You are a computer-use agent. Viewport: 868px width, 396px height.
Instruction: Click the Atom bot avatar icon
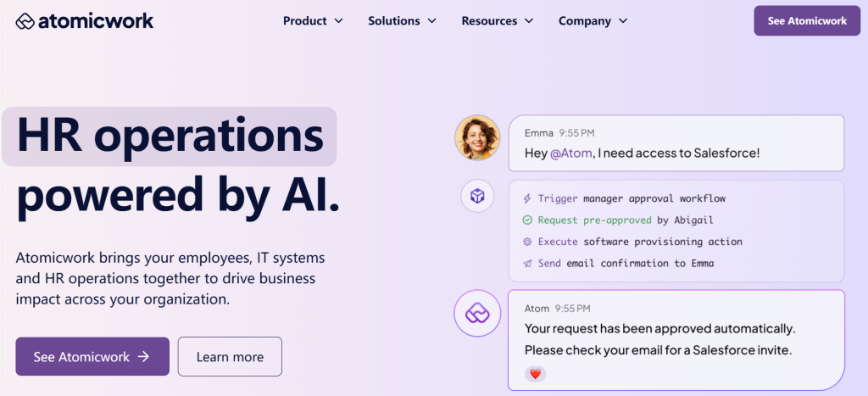(477, 314)
